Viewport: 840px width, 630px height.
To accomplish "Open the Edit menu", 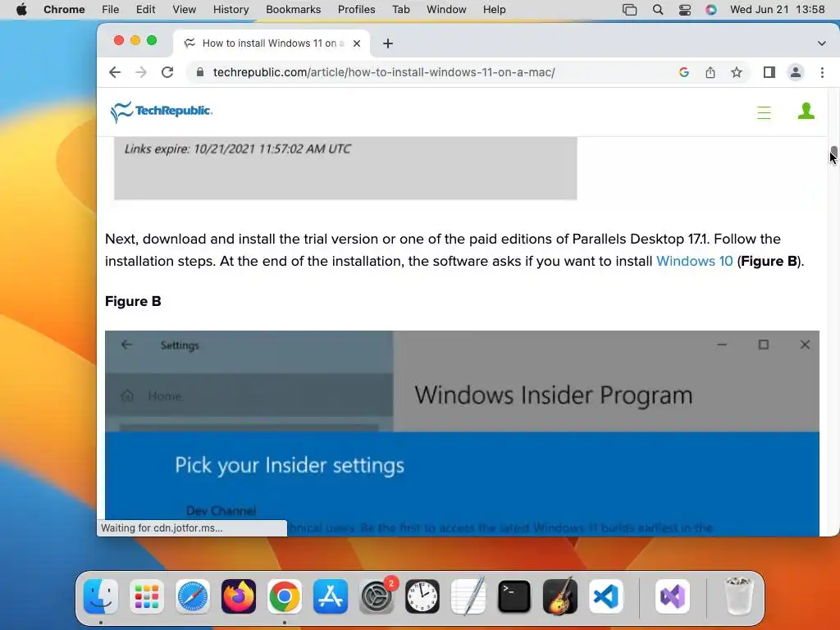I will [146, 10].
